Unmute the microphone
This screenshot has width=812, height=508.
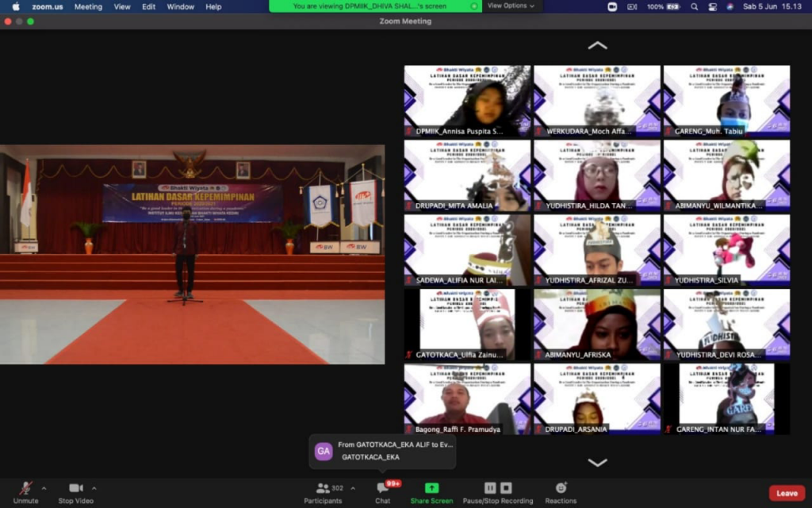click(x=25, y=489)
